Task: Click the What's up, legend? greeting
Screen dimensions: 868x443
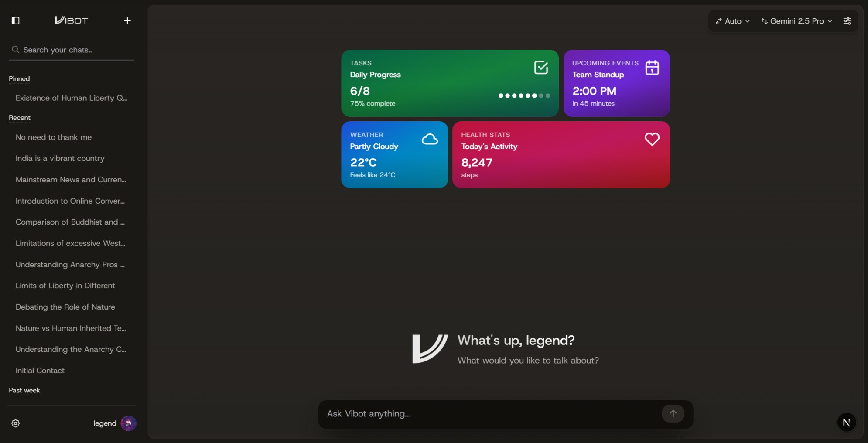Action: 516,340
